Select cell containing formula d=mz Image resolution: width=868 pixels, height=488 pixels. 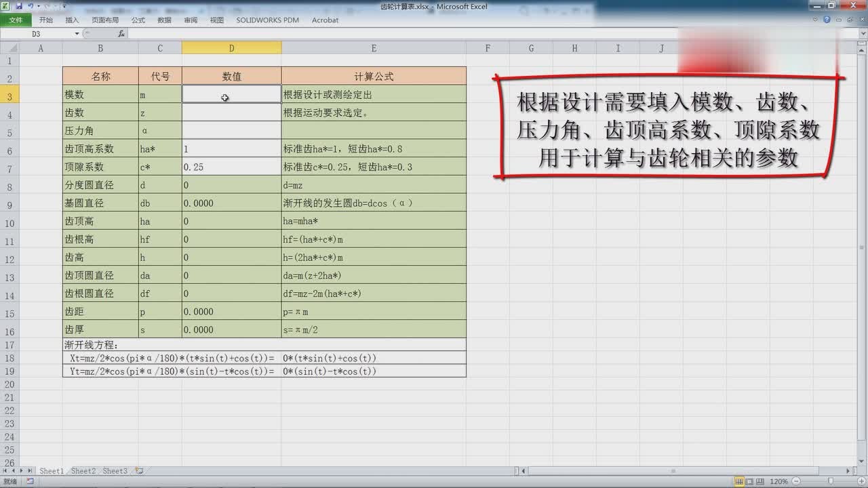374,185
